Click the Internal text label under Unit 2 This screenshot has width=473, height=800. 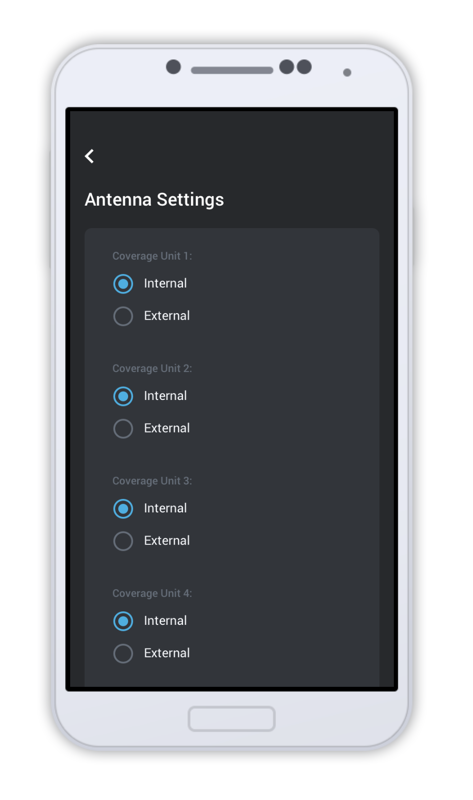click(x=165, y=396)
